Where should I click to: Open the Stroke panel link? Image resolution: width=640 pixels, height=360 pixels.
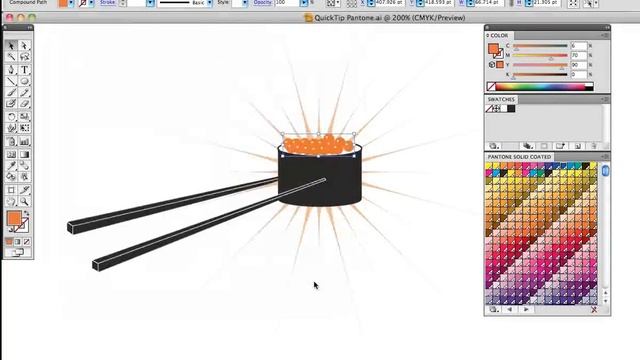108,2
